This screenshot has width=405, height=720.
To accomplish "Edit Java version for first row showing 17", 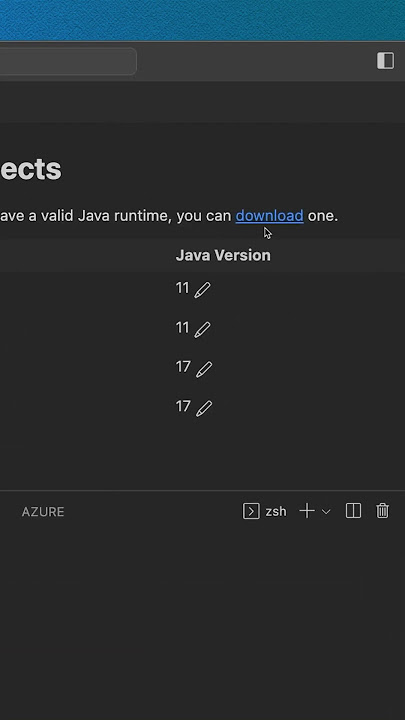I will click(x=204, y=369).
